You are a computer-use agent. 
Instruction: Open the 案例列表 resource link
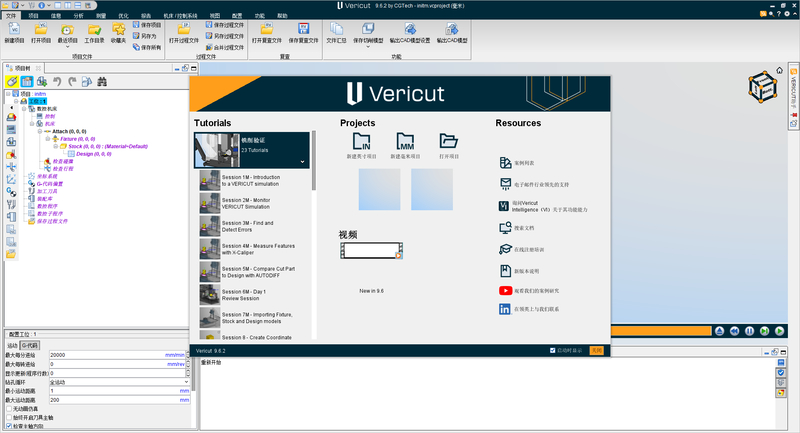point(516,163)
